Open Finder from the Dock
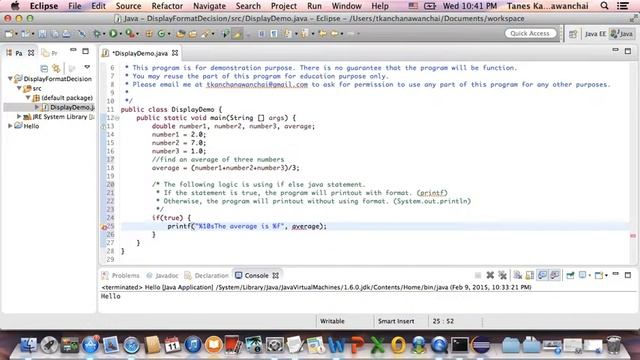This screenshot has height=360, width=640. pyautogui.click(x=28, y=345)
